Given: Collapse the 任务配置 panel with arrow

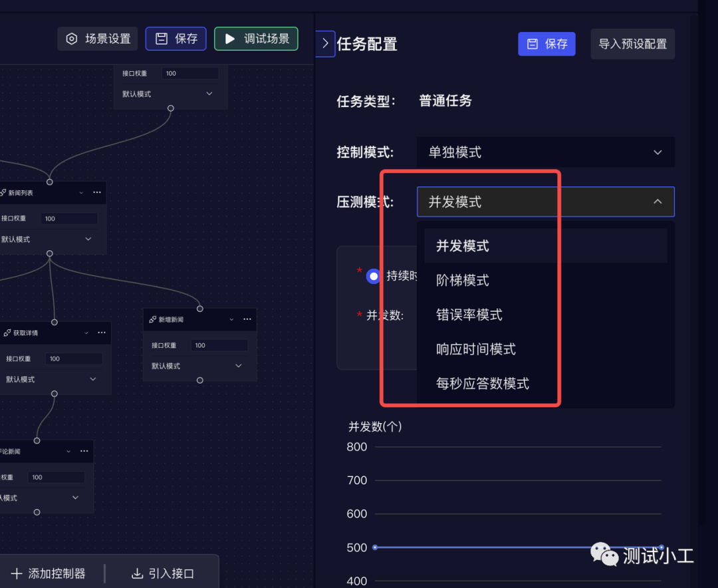Looking at the screenshot, I should (x=325, y=43).
